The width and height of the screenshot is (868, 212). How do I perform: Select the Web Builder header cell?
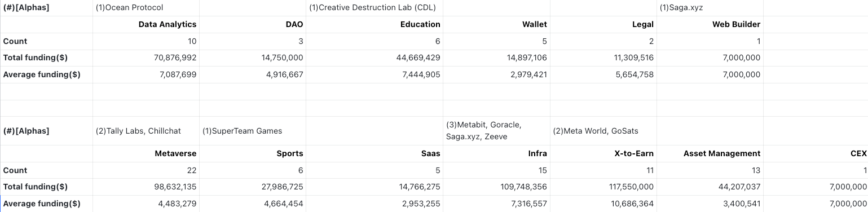click(x=710, y=24)
